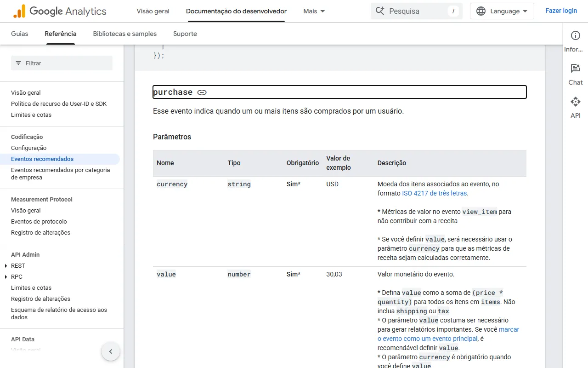Image resolution: width=588 pixels, height=368 pixels.
Task: Click the Fazer login link
Action: [x=561, y=11]
